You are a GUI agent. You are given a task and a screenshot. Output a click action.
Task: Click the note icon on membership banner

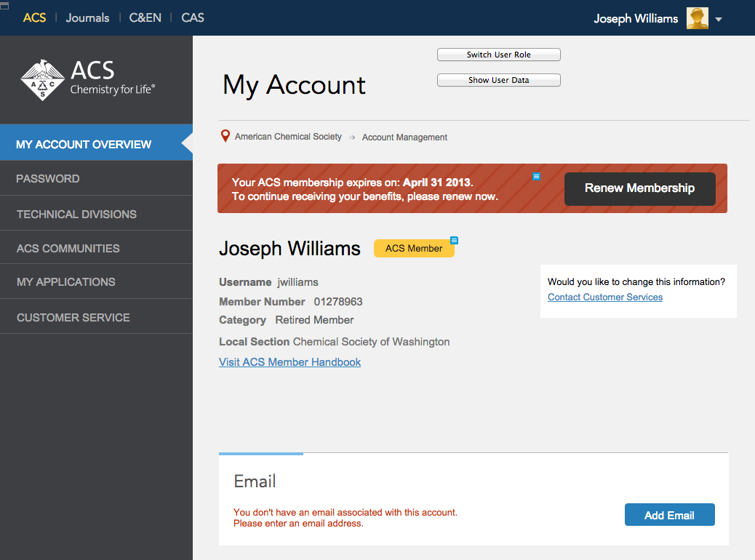(x=536, y=177)
